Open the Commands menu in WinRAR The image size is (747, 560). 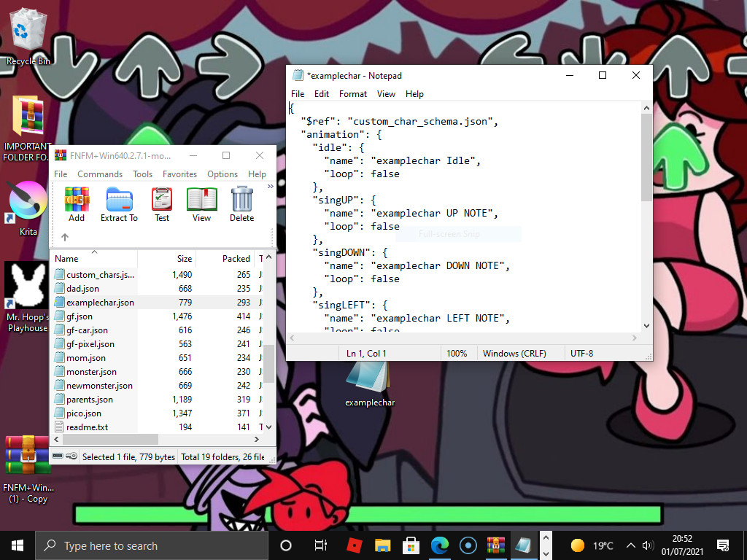pyautogui.click(x=100, y=174)
